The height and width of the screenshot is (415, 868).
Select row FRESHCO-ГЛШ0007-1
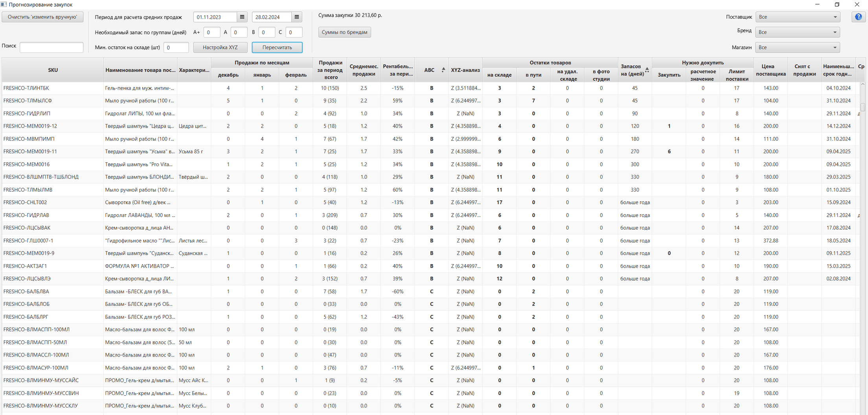pyautogui.click(x=431, y=241)
